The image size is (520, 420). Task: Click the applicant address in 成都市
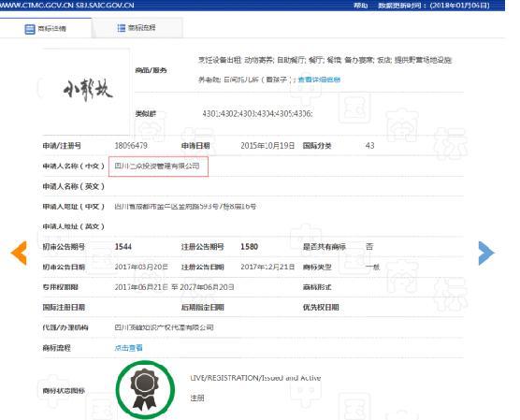pos(185,207)
